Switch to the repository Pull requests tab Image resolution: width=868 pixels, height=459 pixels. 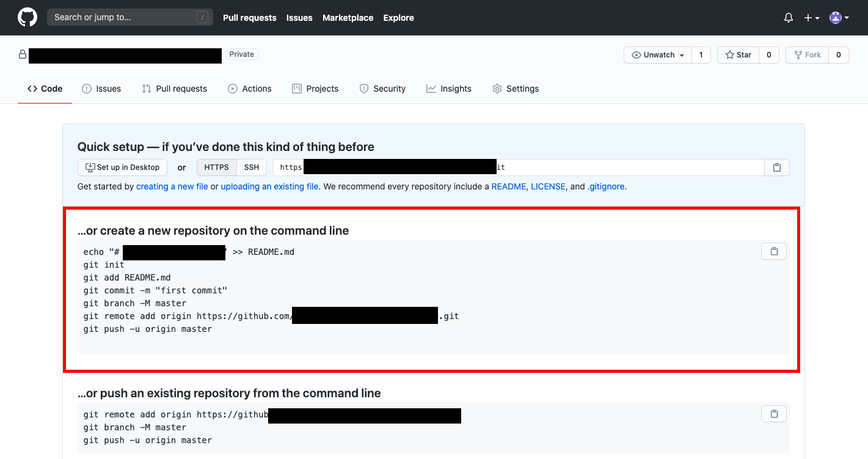[174, 89]
